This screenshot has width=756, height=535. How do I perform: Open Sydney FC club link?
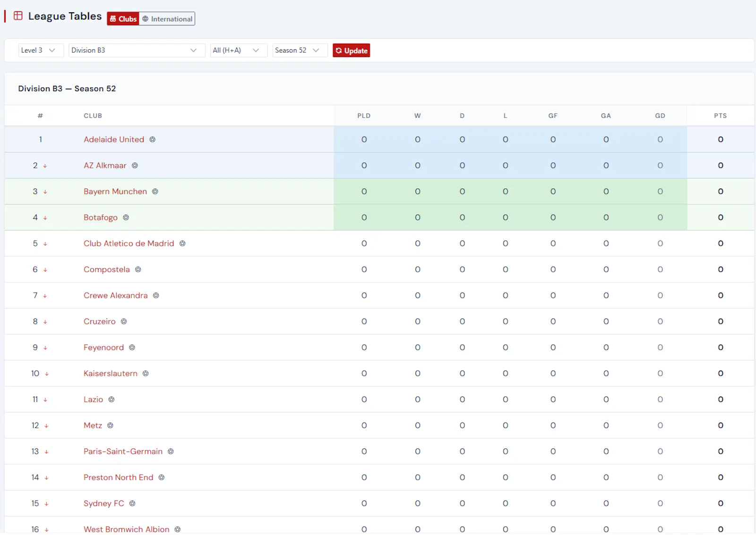104,503
